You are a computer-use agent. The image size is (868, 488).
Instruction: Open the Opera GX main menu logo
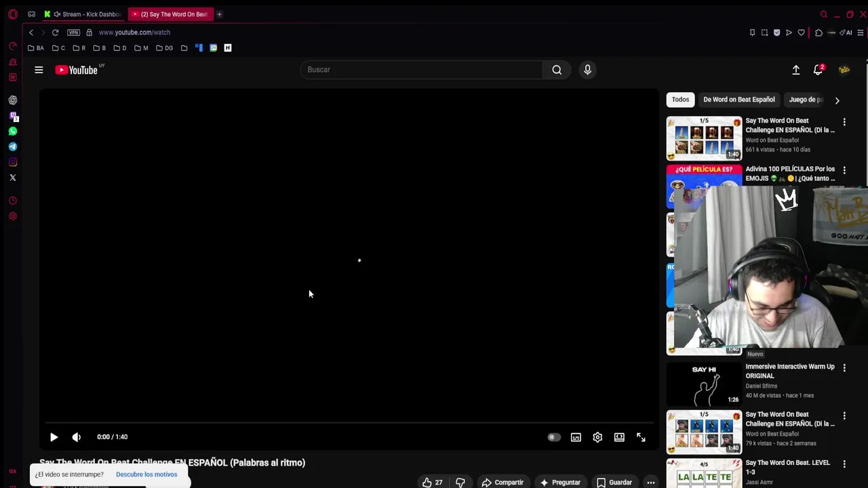13,14
